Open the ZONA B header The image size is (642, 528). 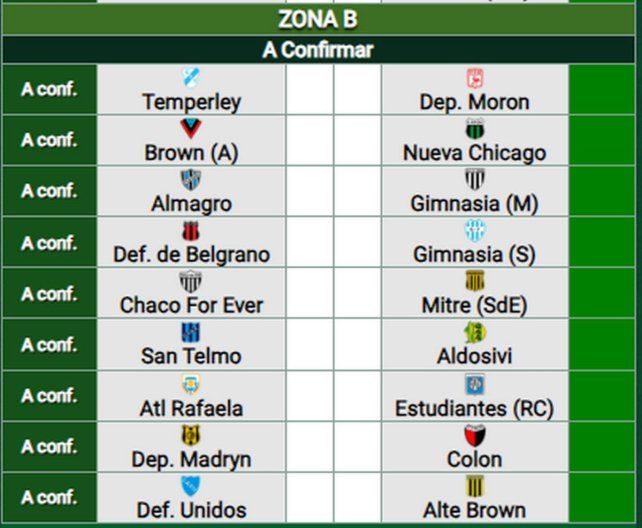[321, 19]
